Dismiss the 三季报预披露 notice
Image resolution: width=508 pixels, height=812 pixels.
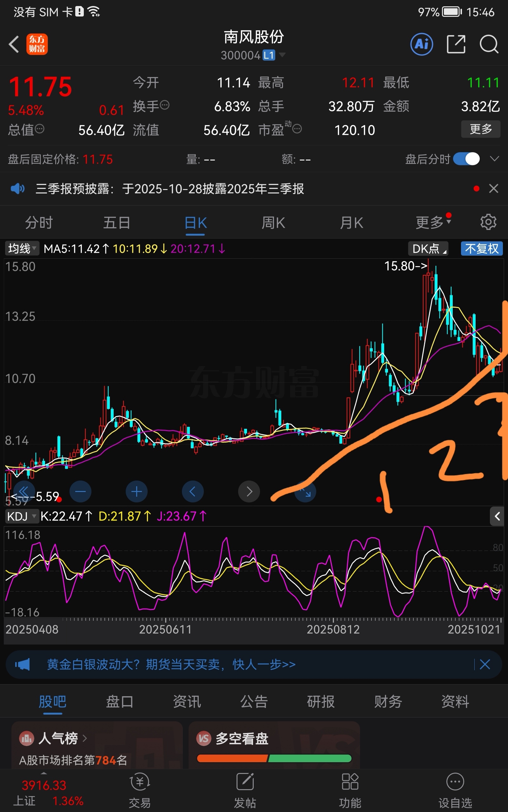(493, 189)
